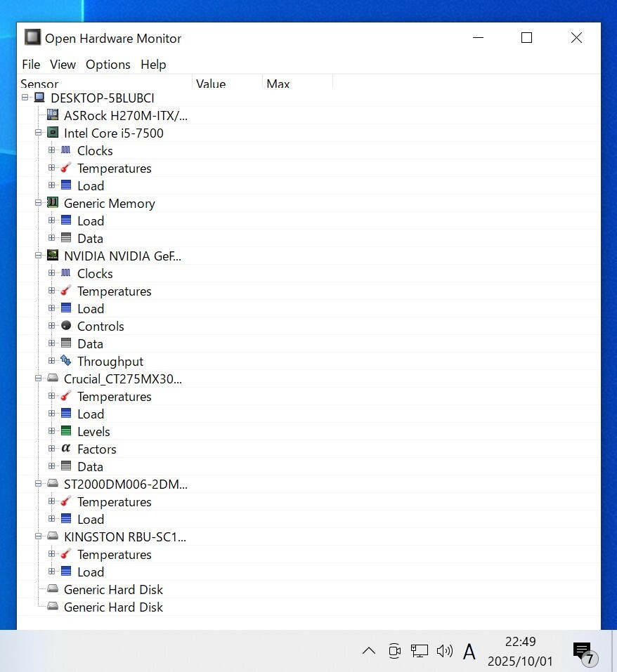Click the Generic Memory Data gray icon

click(x=66, y=238)
